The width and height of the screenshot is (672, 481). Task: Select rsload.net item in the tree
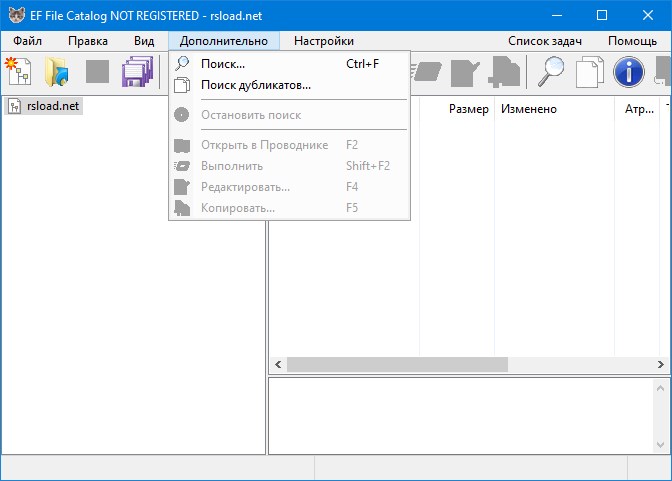tap(51, 107)
